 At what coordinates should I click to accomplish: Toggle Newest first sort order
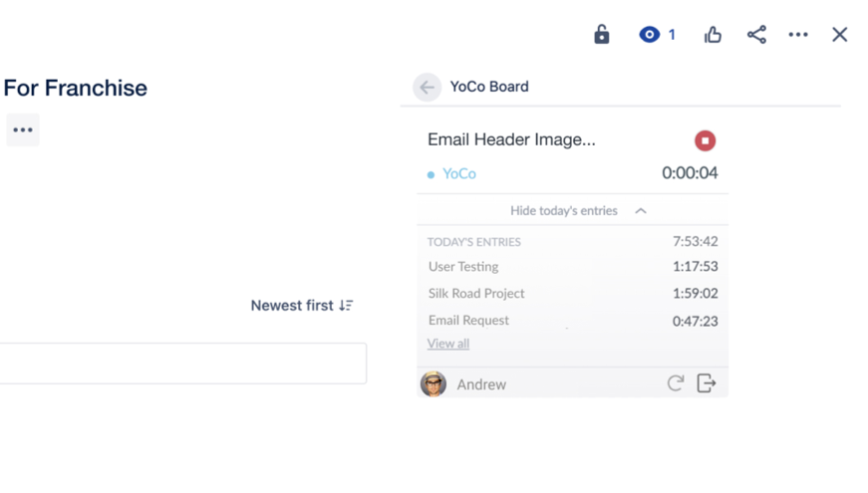pos(302,306)
